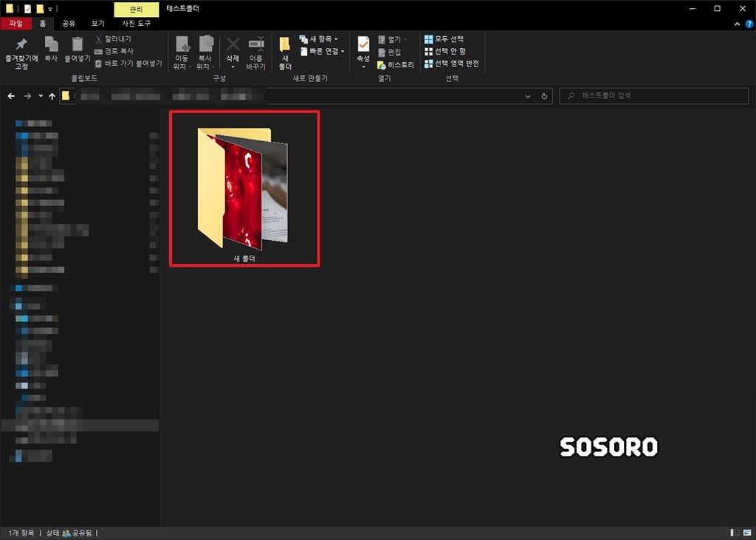Click Open (열기) in the ribbon
The image size is (756, 540).
pyautogui.click(x=392, y=40)
